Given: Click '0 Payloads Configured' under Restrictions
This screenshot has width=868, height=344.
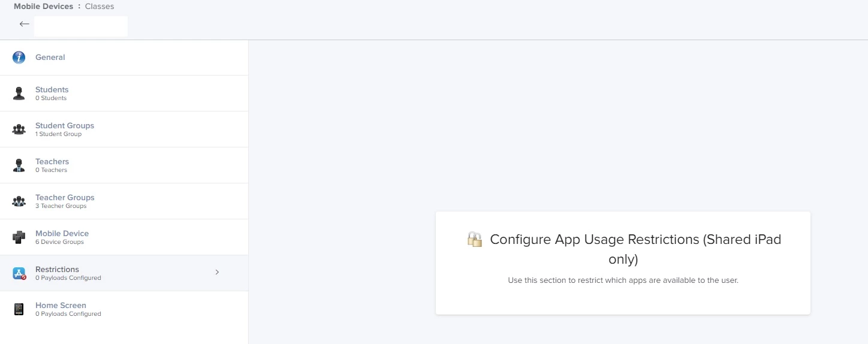Looking at the screenshot, I should pos(68,278).
